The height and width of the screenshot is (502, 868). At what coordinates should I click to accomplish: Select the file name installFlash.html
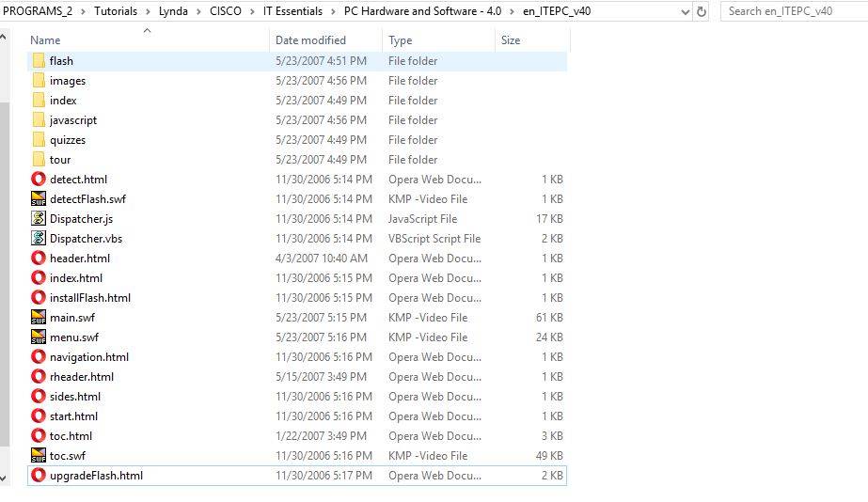90,298
